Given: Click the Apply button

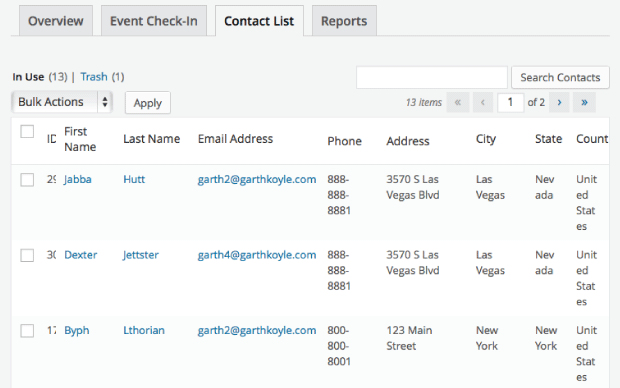Looking at the screenshot, I should [148, 103].
